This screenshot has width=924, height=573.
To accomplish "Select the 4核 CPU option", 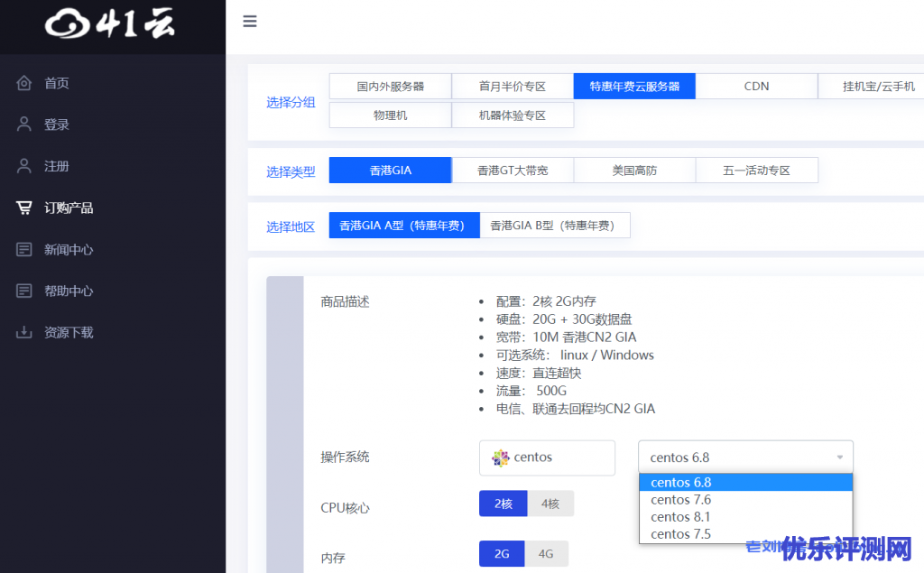I will [550, 504].
